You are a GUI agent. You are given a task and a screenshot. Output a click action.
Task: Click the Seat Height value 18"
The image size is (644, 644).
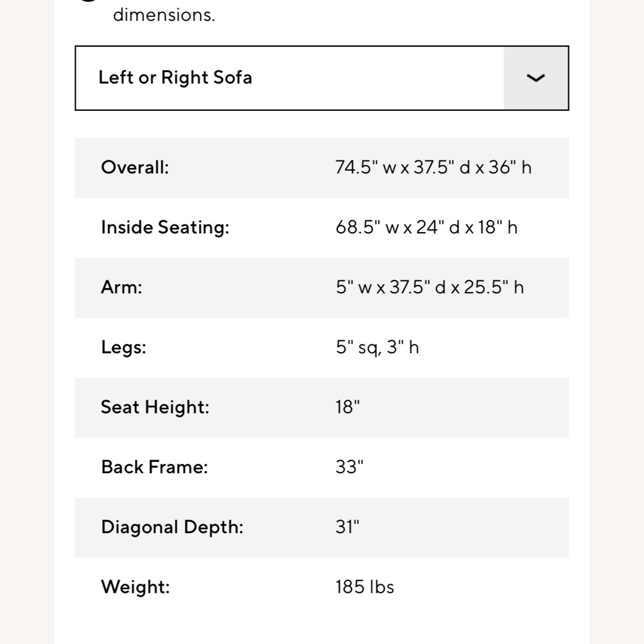click(348, 407)
